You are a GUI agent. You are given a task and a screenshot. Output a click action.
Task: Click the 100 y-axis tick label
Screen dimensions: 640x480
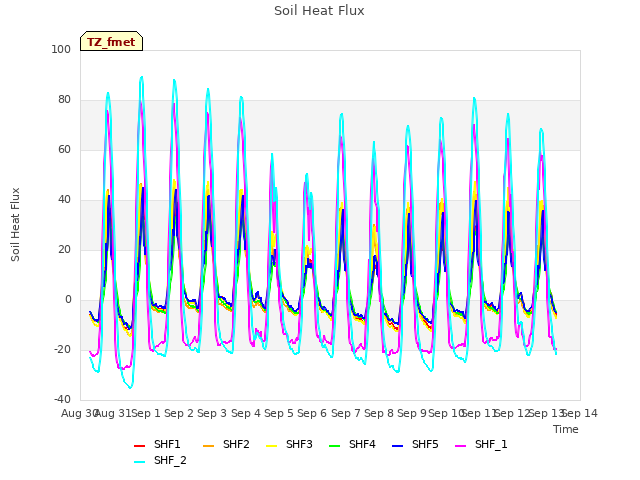[61, 49]
